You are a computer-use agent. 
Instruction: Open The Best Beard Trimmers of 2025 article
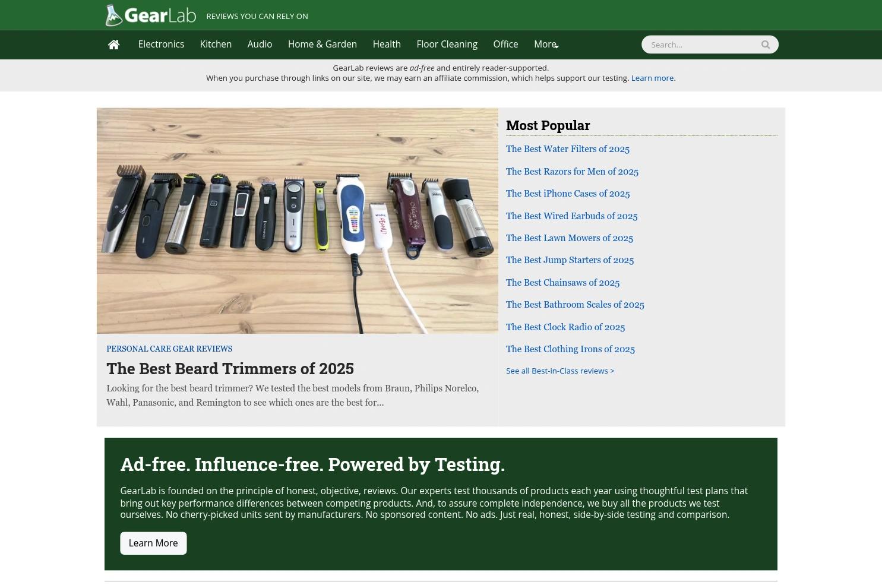click(230, 368)
